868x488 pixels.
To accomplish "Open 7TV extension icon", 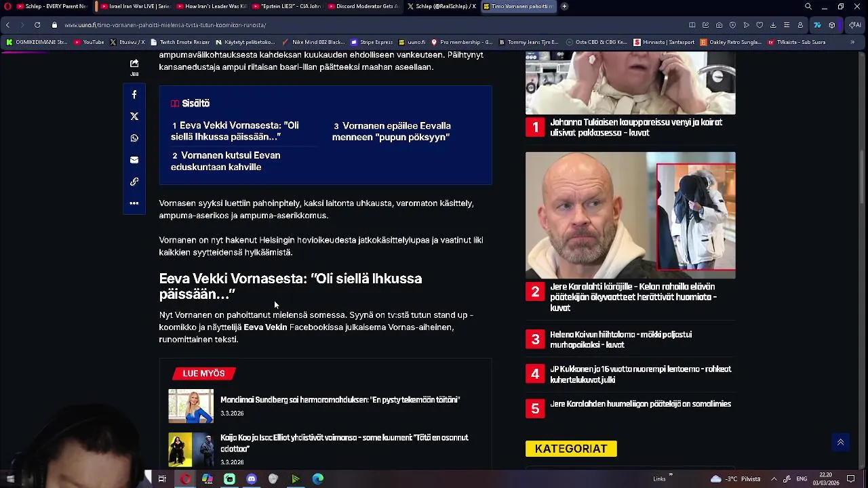I will [817, 25].
